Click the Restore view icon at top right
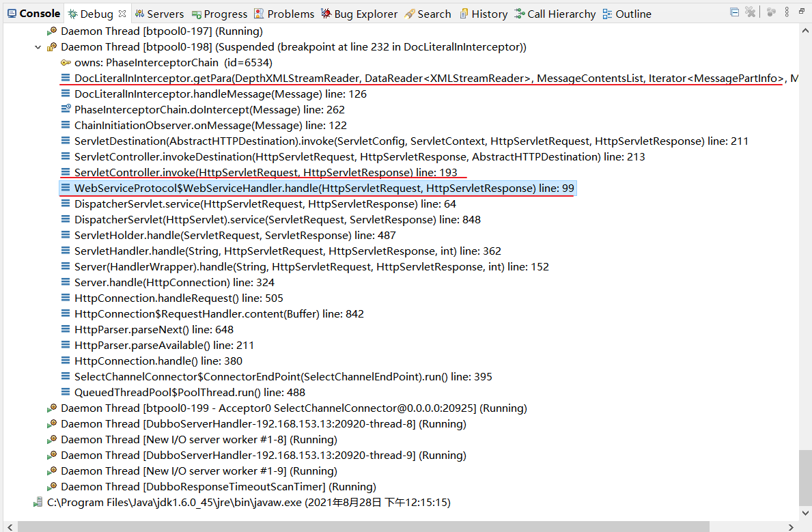 [803, 11]
